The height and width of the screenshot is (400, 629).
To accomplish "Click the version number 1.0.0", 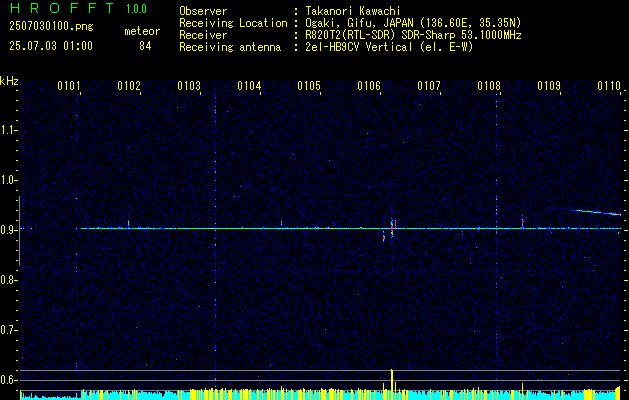I will pos(136,8).
